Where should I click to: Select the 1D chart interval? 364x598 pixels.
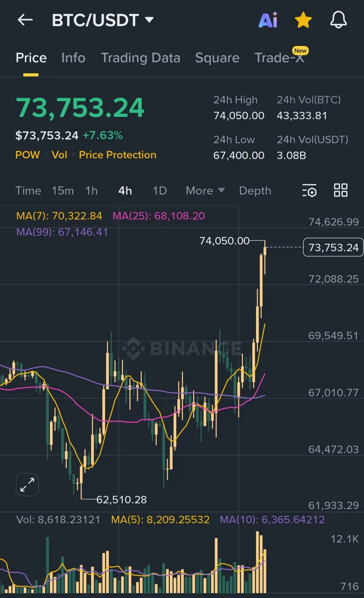[160, 191]
